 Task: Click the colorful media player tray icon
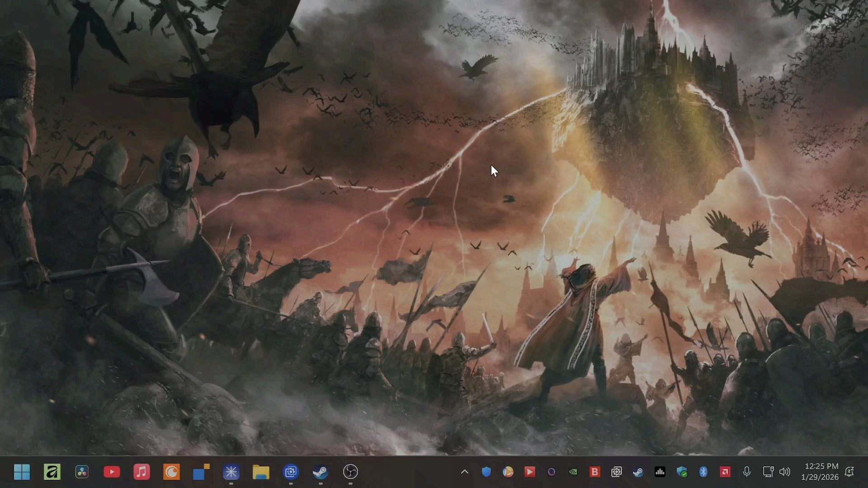click(x=508, y=472)
